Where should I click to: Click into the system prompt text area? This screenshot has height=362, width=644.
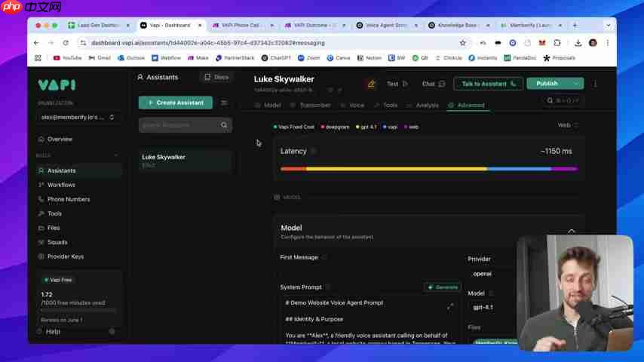click(370, 321)
